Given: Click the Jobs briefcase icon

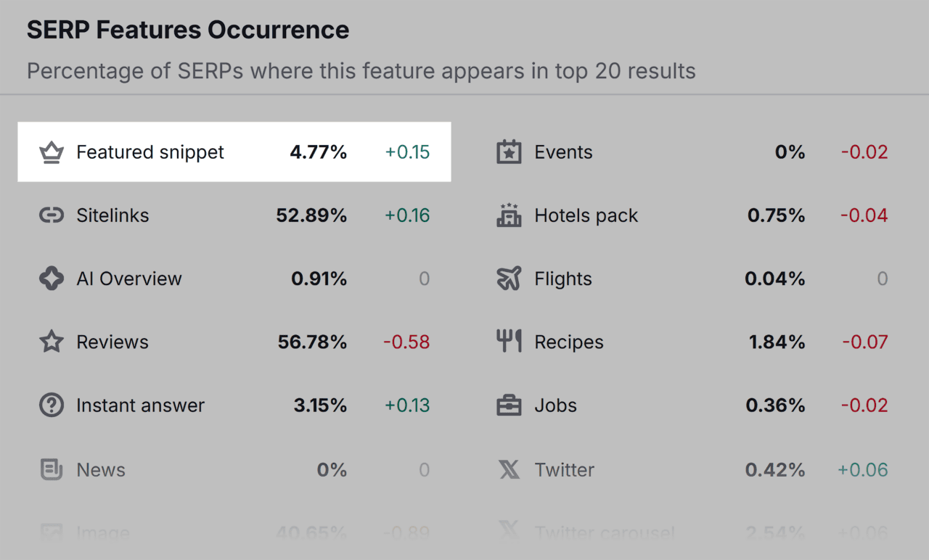Looking at the screenshot, I should [509, 405].
